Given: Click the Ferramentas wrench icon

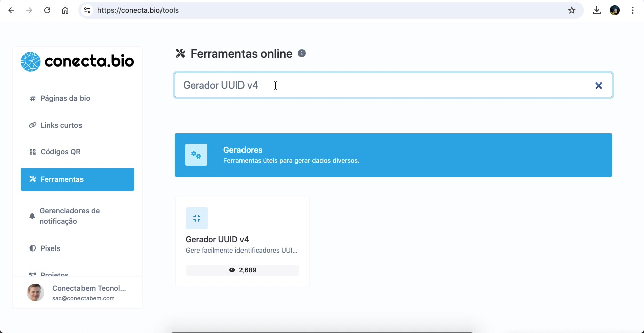Looking at the screenshot, I should [x=33, y=179].
